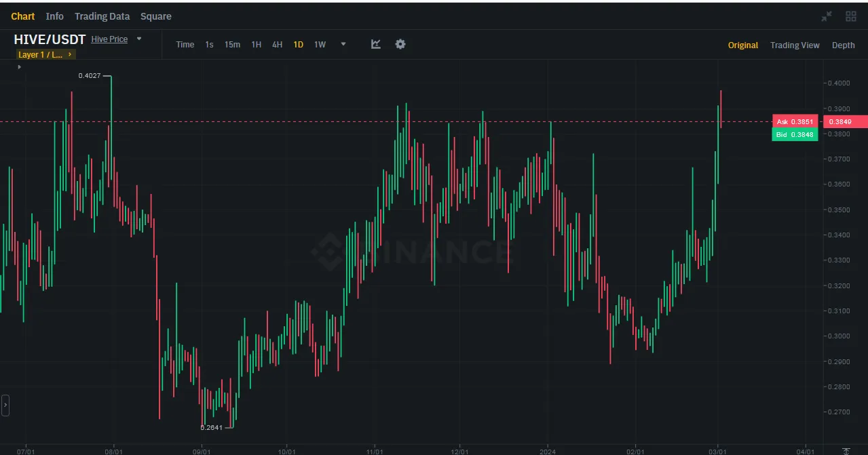Click the 07/01 date axis label
Viewport: 868px width, 455px height.
click(25, 451)
